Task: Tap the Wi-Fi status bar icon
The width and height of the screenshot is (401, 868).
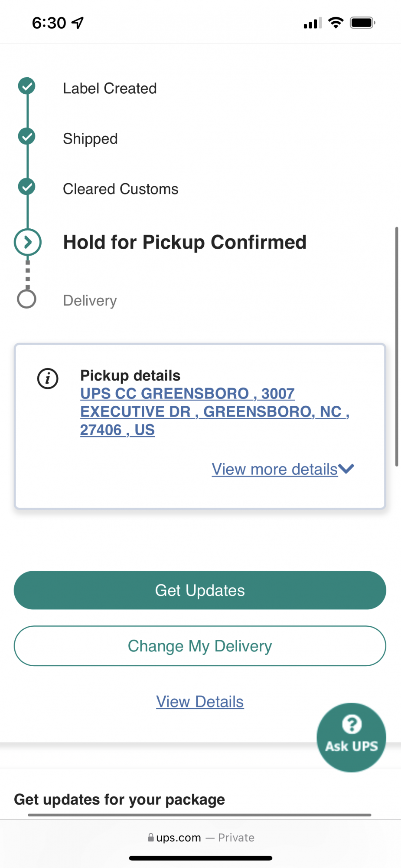Action: (x=336, y=23)
